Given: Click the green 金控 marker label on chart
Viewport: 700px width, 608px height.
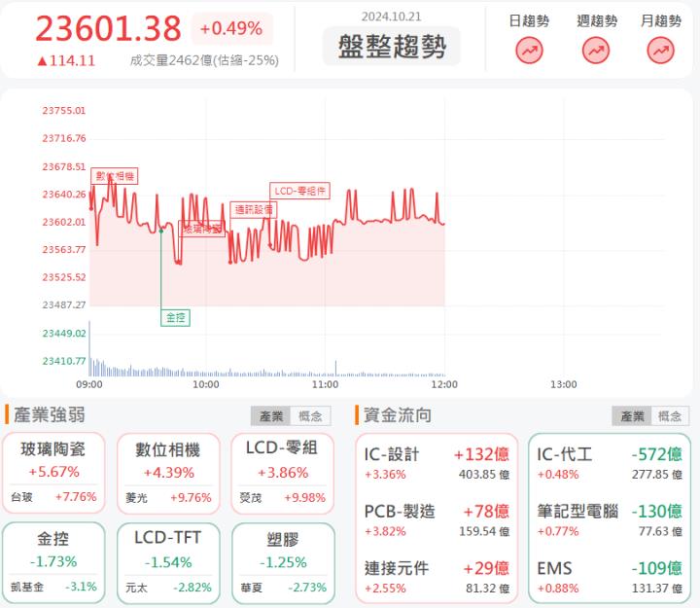Looking at the screenshot, I should (x=175, y=318).
